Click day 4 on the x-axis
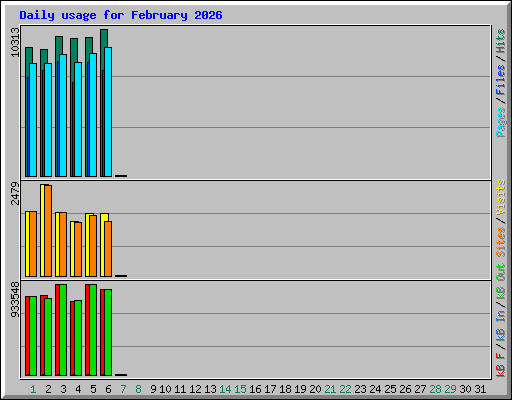The height and width of the screenshot is (400, 512). pyautogui.click(x=78, y=389)
